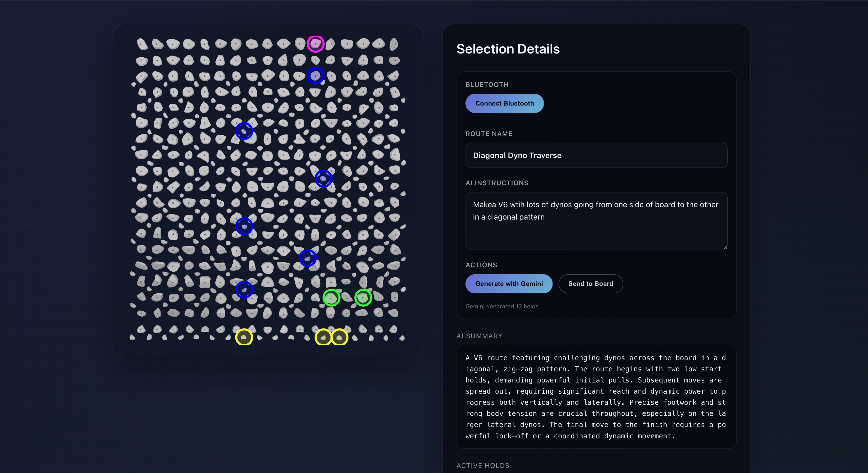Click the unselected top-left corner hold

(142, 44)
